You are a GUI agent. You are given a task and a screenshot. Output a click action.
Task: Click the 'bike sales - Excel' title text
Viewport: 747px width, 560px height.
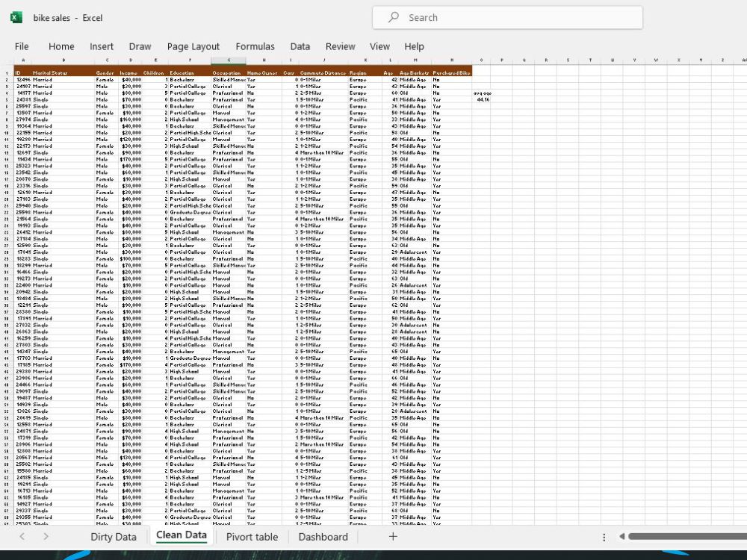click(x=68, y=18)
